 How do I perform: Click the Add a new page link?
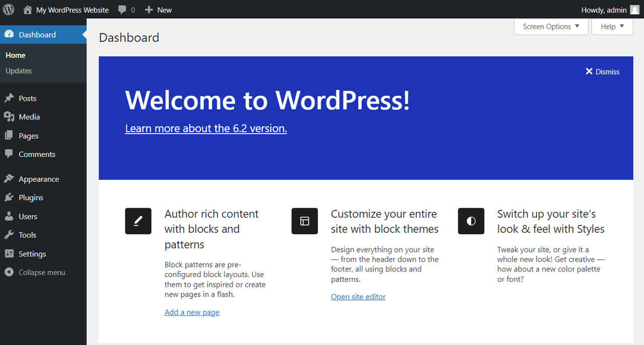pos(192,312)
